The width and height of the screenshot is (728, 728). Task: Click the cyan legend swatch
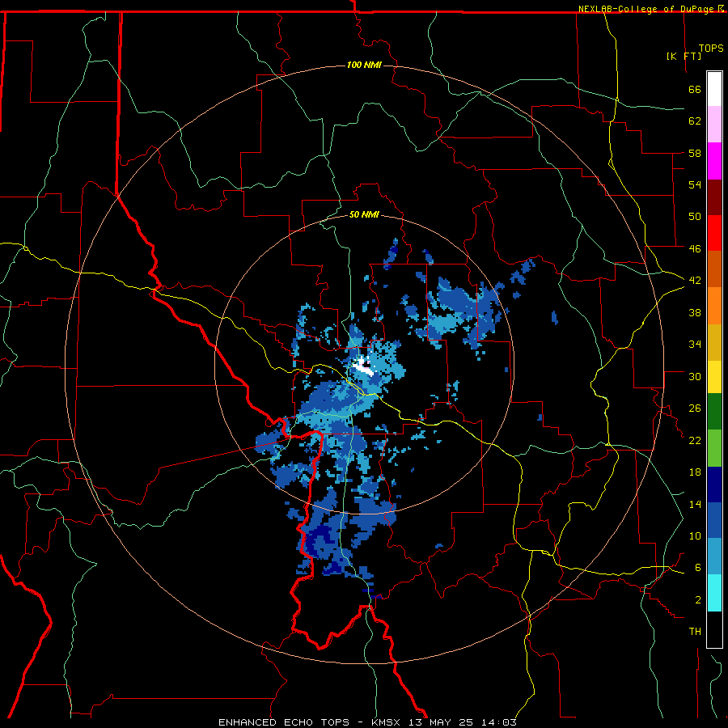[x=714, y=593]
